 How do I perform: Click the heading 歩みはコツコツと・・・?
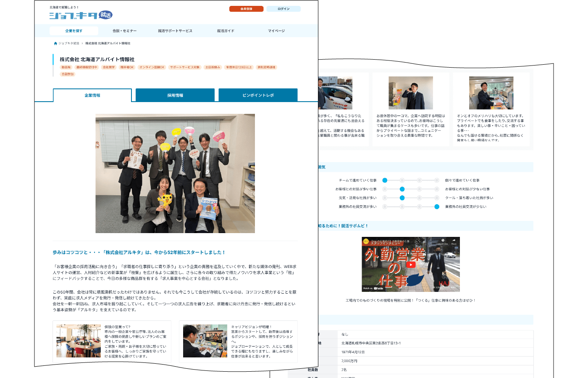coord(139,252)
